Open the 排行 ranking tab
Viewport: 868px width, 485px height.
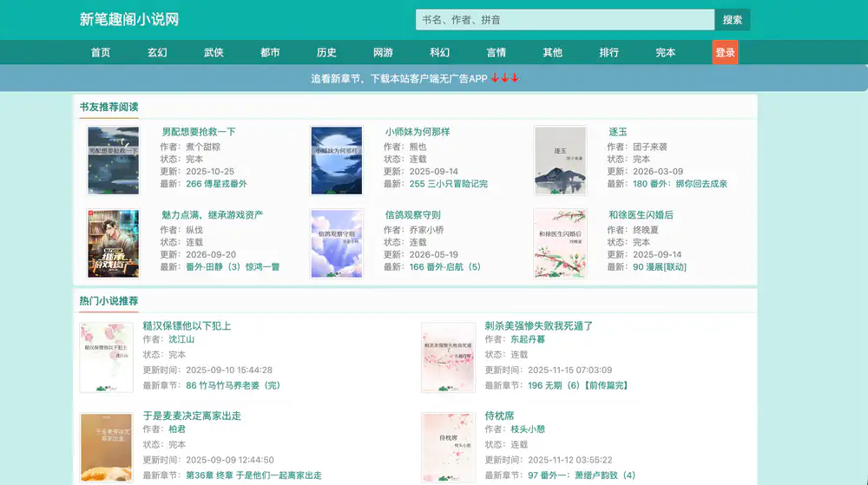pos(609,53)
